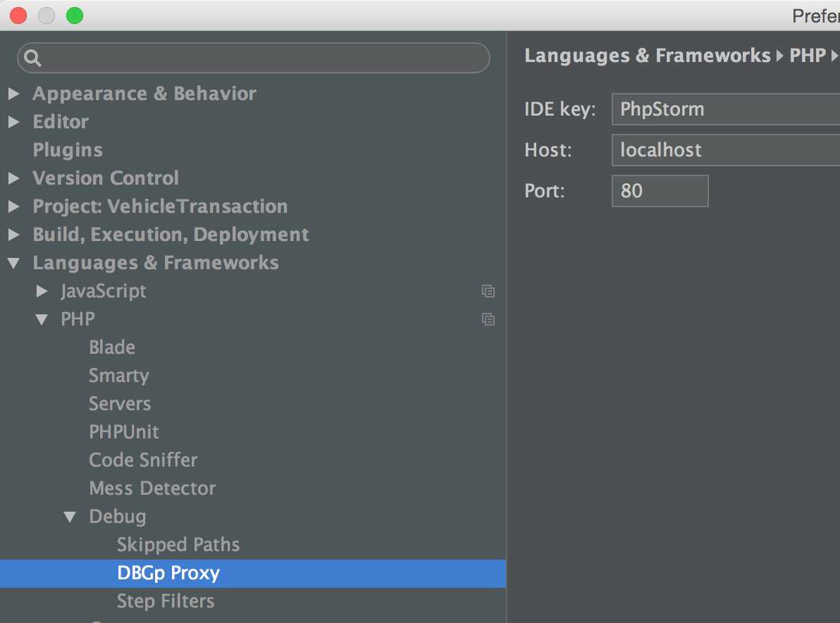Viewport: 840px width, 623px height.
Task: Click the search magnifier icon
Action: (32, 58)
